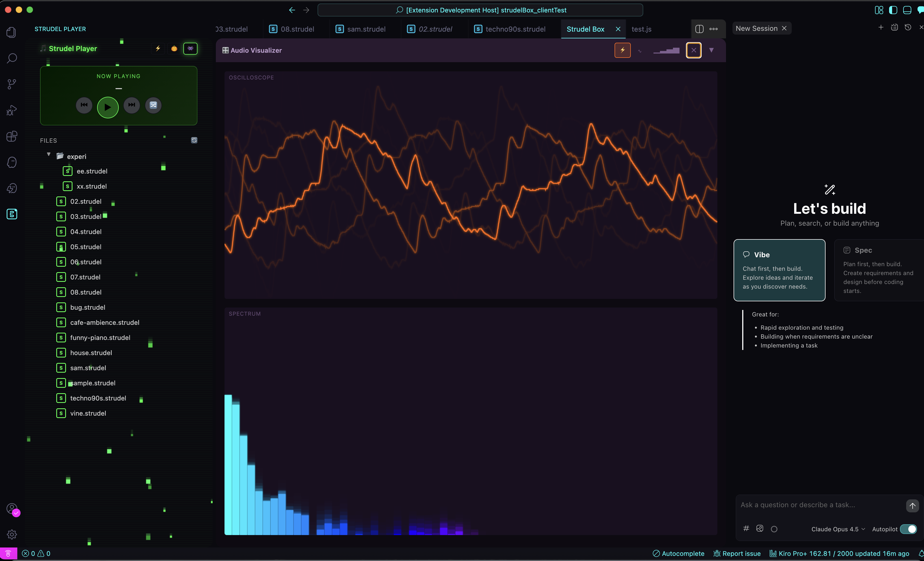Viewport: 924px width, 561px height.
Task: Collapse the experi folder
Action: tap(49, 154)
